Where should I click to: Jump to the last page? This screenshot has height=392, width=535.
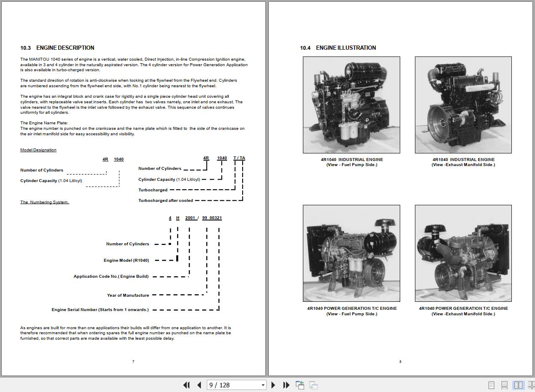tap(286, 385)
